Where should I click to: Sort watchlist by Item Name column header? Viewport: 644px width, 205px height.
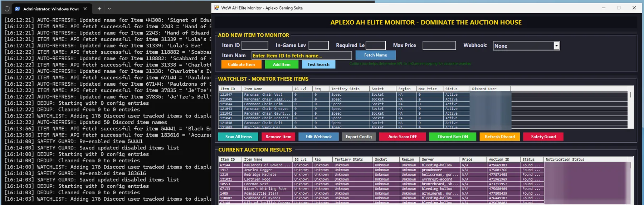[x=267, y=89]
